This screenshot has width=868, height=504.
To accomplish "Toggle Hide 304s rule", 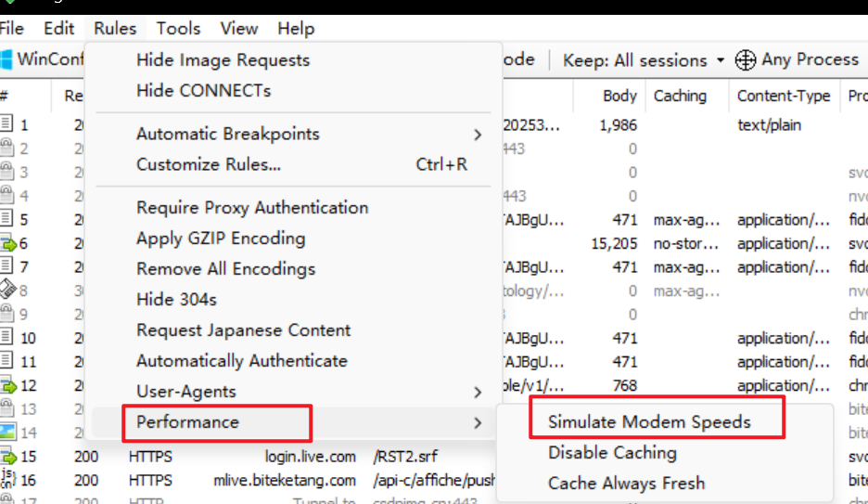I will [x=293, y=300].
